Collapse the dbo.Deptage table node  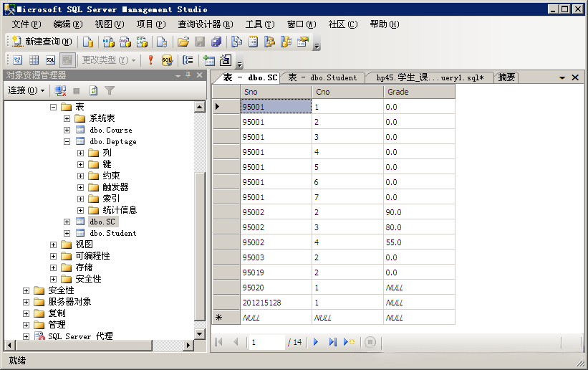coord(67,141)
